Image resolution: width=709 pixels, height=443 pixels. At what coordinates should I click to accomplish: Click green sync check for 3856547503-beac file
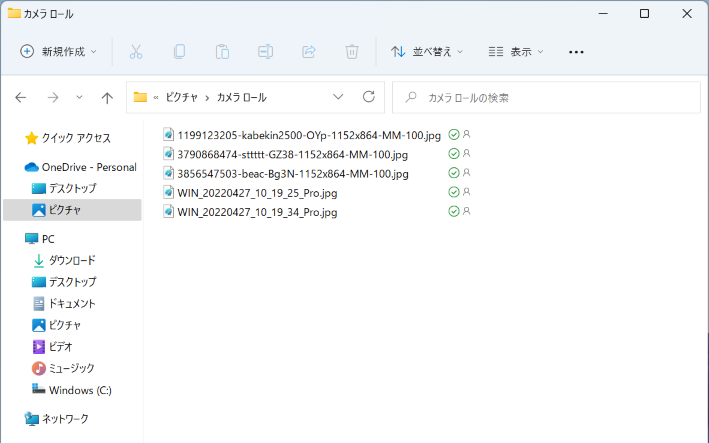coord(454,173)
